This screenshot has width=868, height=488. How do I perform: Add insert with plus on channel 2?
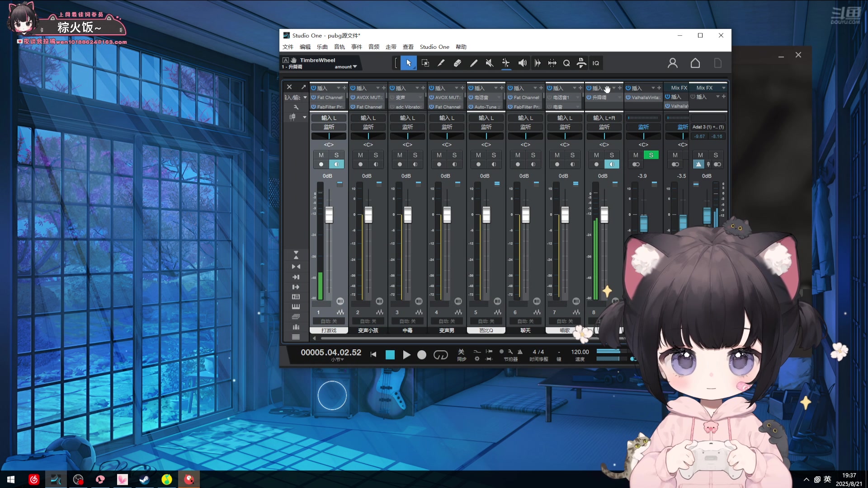point(384,88)
